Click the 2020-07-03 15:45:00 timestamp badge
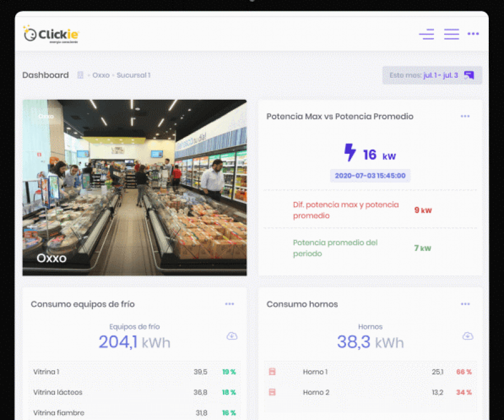Screen dimensions: 504x420 (x=370, y=176)
